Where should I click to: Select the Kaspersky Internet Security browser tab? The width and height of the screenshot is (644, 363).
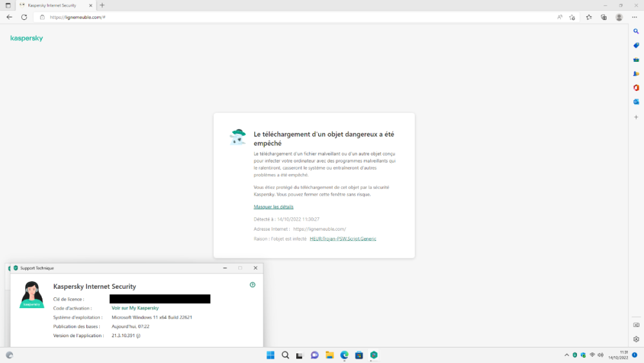[x=55, y=5]
